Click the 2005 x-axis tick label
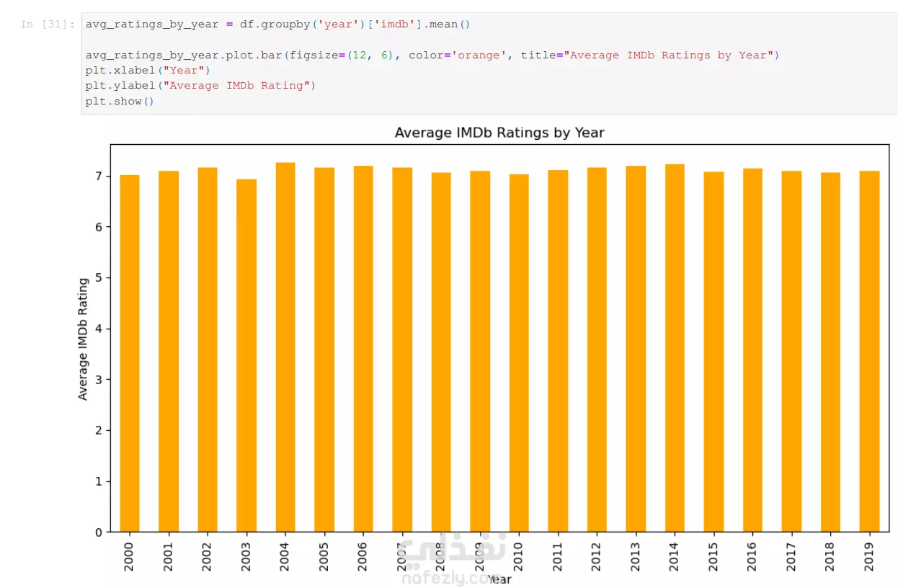Viewport: 903px width, 588px height. pyautogui.click(x=324, y=556)
